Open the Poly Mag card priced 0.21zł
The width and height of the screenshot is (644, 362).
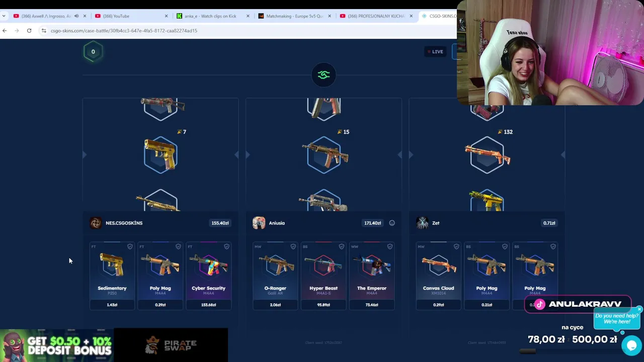click(x=487, y=276)
